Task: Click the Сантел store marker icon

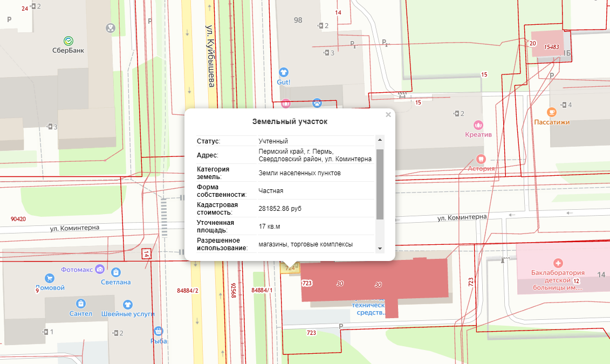Action: click(x=80, y=304)
